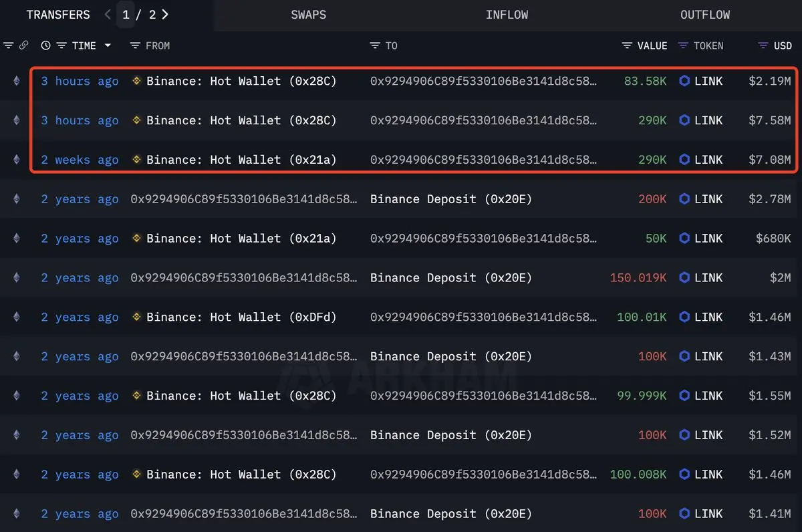Screen dimensions: 802x532
Task: Click the Binance logo on the 100.008K row
Action: [x=137, y=475]
